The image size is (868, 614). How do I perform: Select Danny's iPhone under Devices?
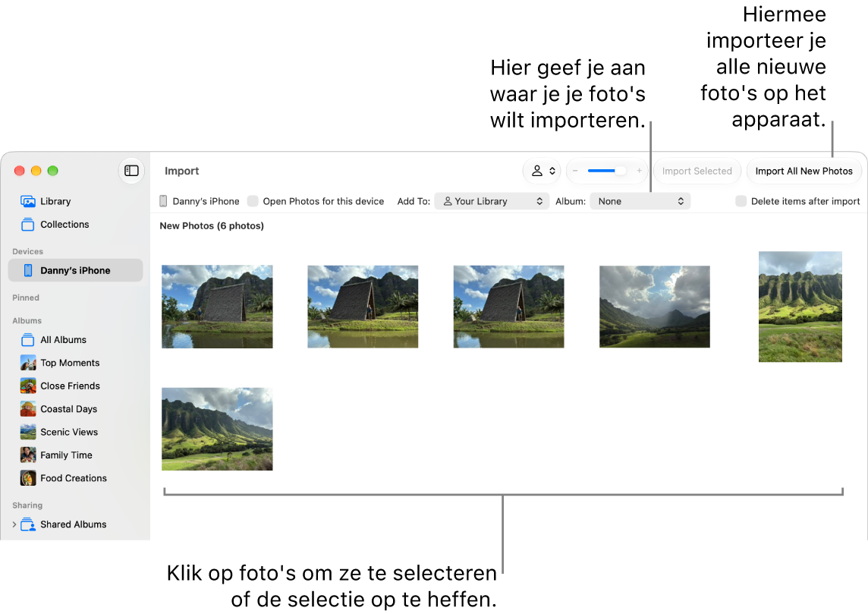75,270
